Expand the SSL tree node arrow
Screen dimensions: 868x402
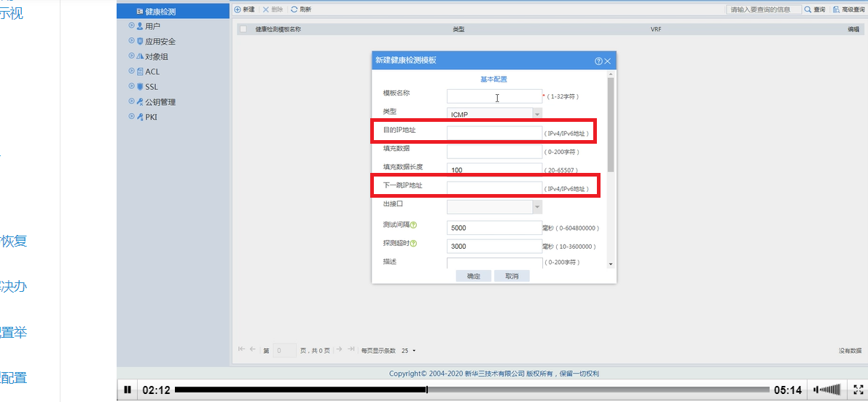(x=131, y=86)
